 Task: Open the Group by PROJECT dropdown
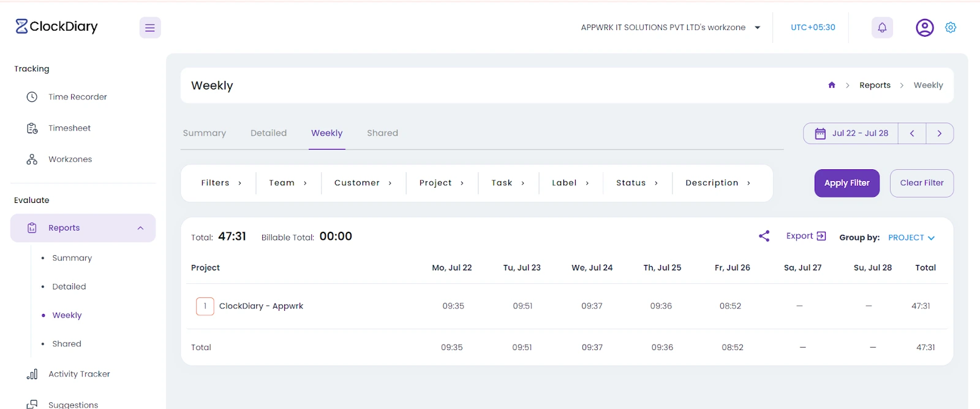(x=911, y=238)
